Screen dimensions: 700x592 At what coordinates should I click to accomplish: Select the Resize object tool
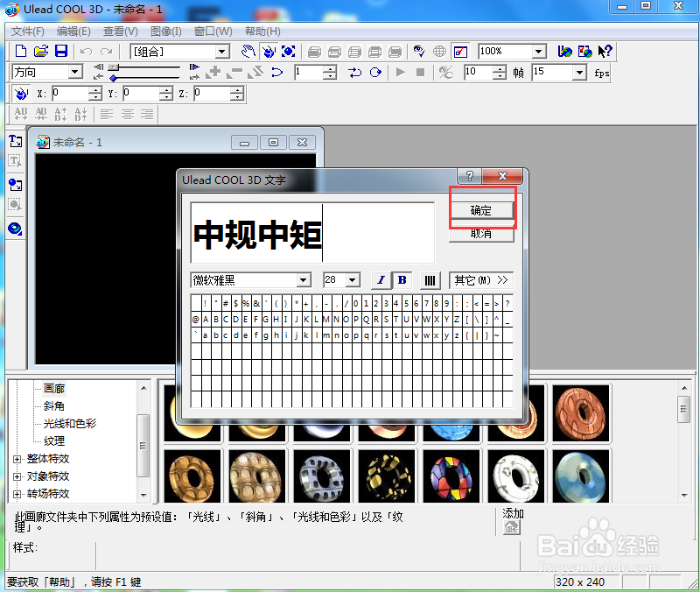coord(289,52)
